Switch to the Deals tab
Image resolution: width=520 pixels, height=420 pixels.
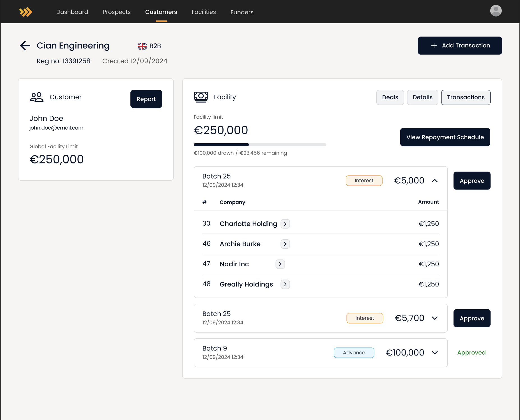tap(390, 97)
